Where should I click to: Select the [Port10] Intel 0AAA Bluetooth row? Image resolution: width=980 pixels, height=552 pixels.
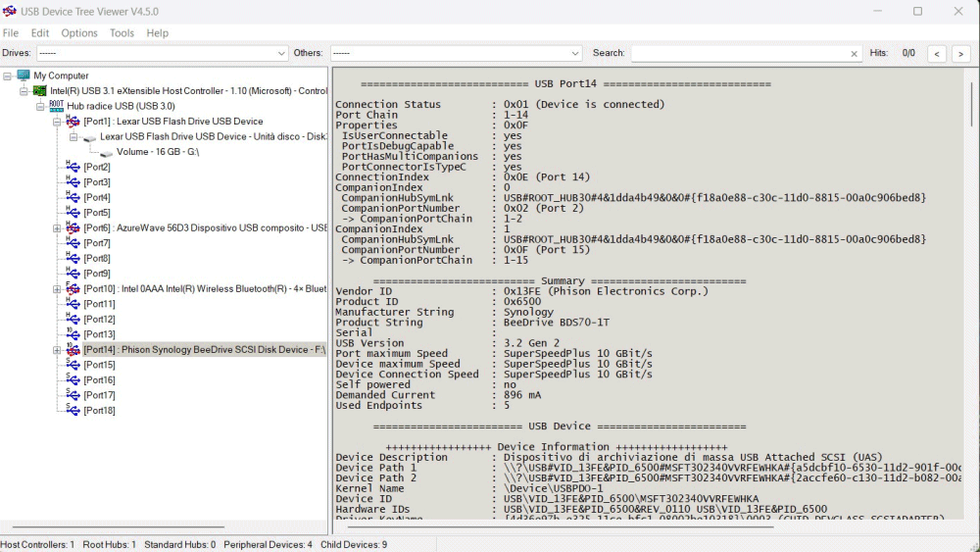205,289
